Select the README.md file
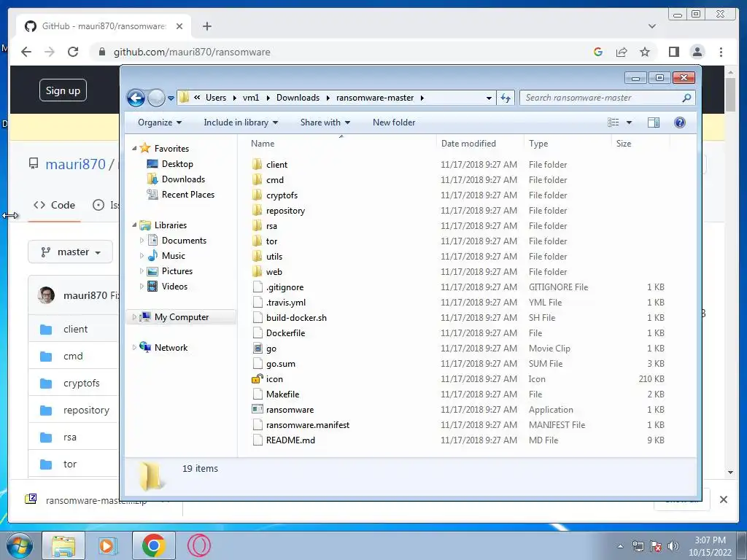Image resolution: width=747 pixels, height=560 pixels. 290,440
